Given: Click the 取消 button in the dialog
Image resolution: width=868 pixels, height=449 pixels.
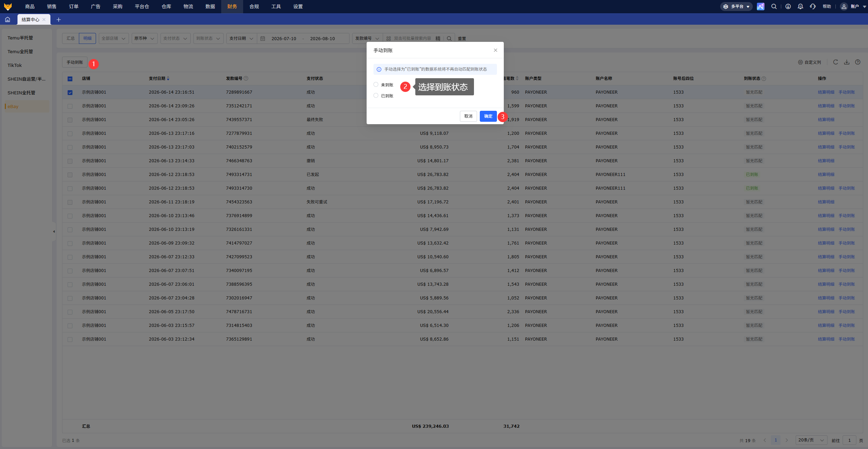Looking at the screenshot, I should pyautogui.click(x=468, y=116).
